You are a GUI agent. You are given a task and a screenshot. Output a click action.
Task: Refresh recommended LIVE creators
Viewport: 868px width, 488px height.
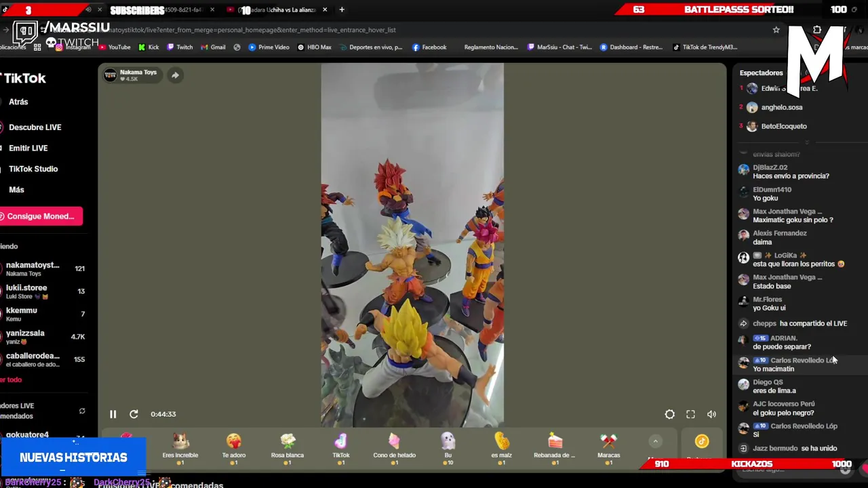point(82,411)
